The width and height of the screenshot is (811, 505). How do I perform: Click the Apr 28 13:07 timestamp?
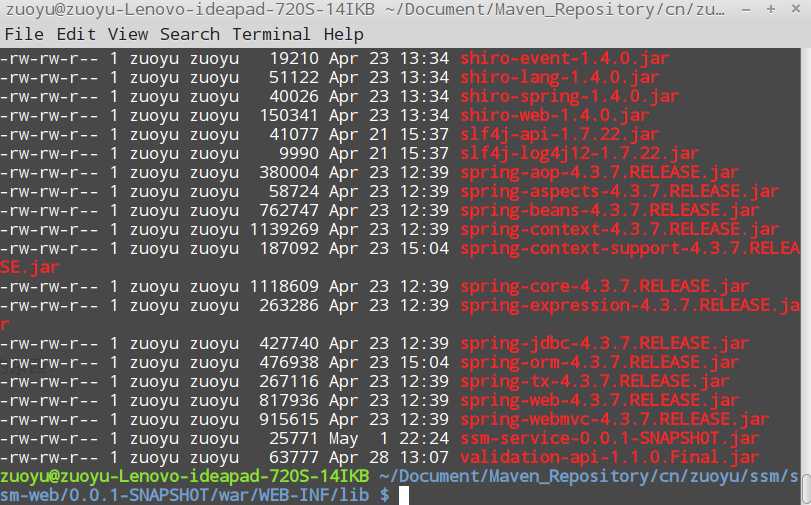pyautogui.click(x=389, y=457)
